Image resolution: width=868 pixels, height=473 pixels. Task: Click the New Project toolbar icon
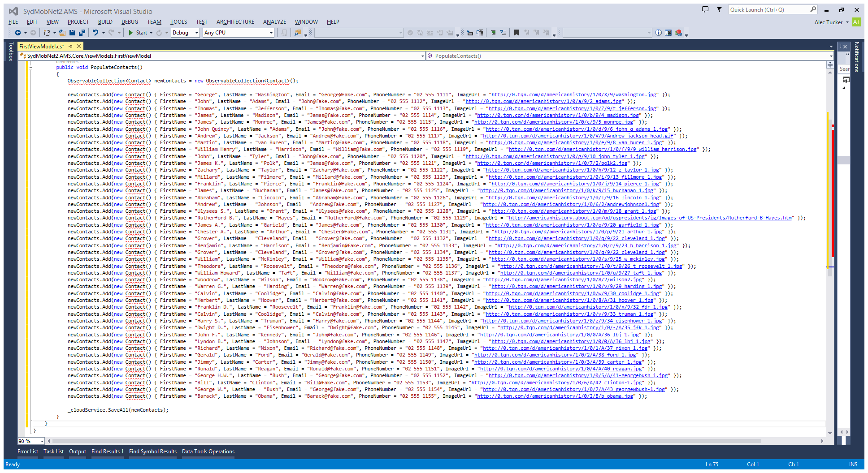pyautogui.click(x=47, y=33)
